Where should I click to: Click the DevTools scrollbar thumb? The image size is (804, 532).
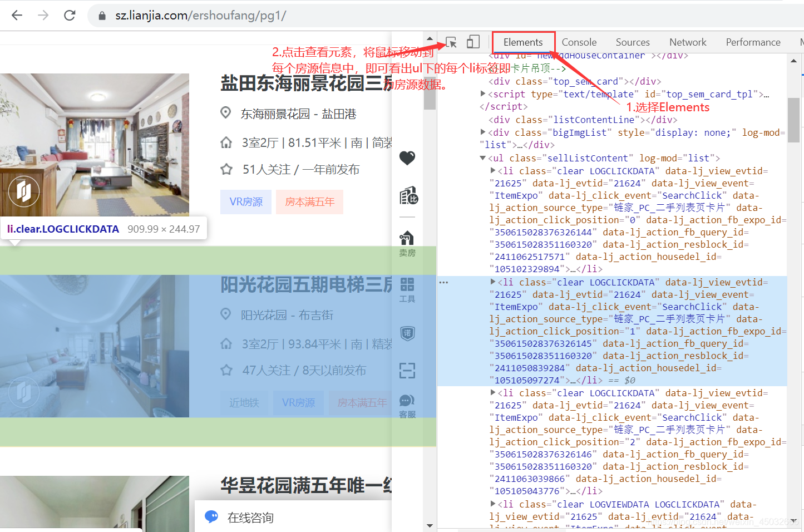click(x=794, y=120)
